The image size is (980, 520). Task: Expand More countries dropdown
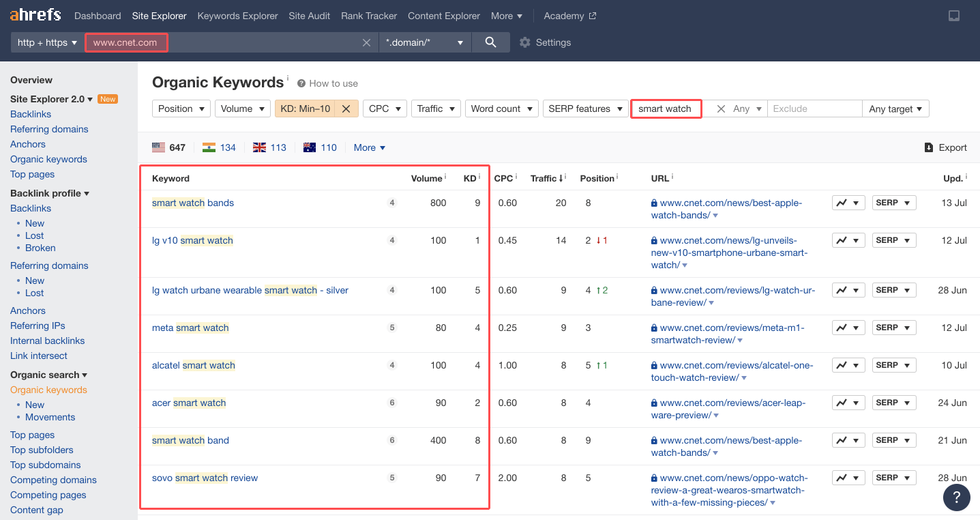pyautogui.click(x=370, y=147)
